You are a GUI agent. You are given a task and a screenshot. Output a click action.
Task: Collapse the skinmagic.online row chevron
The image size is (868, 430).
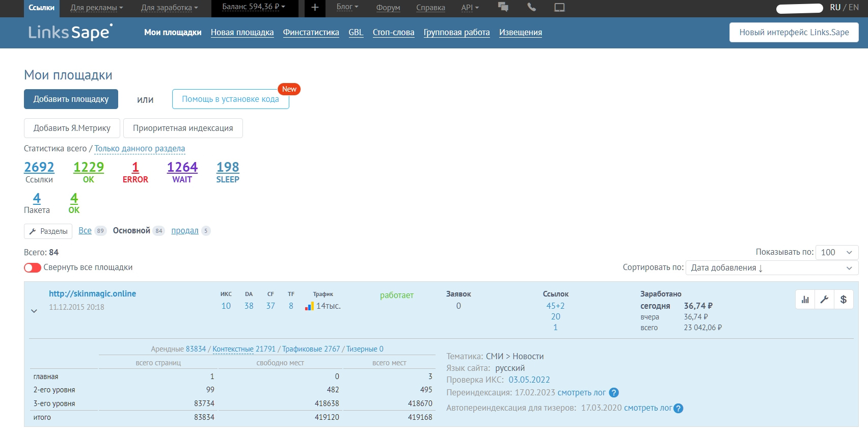pyautogui.click(x=34, y=311)
